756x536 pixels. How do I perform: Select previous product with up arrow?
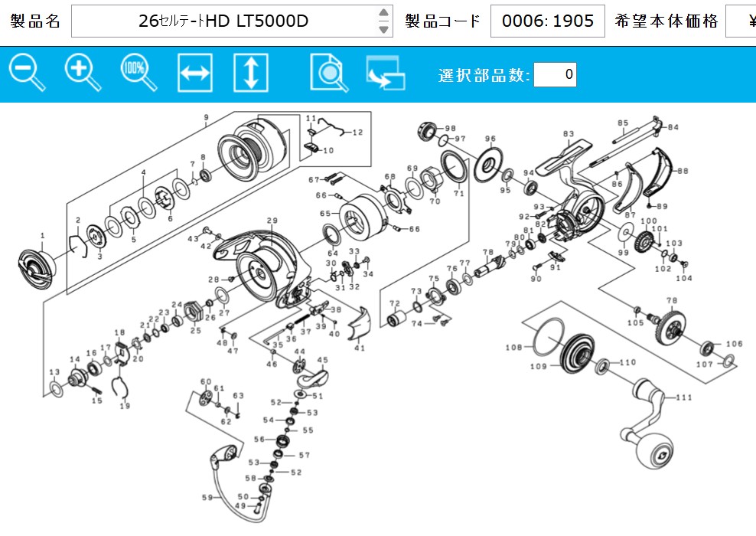coord(384,12)
